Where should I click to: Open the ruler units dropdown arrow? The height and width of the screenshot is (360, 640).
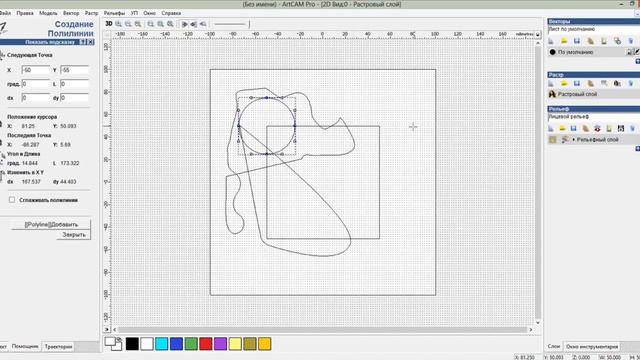click(538, 34)
